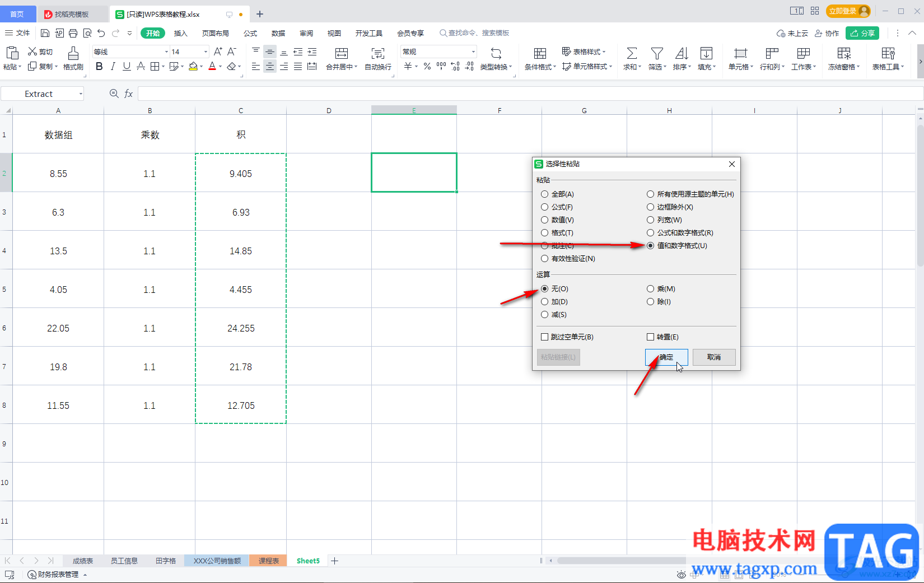
Task: Expand the font color dropdown arrow
Action: [x=221, y=67]
